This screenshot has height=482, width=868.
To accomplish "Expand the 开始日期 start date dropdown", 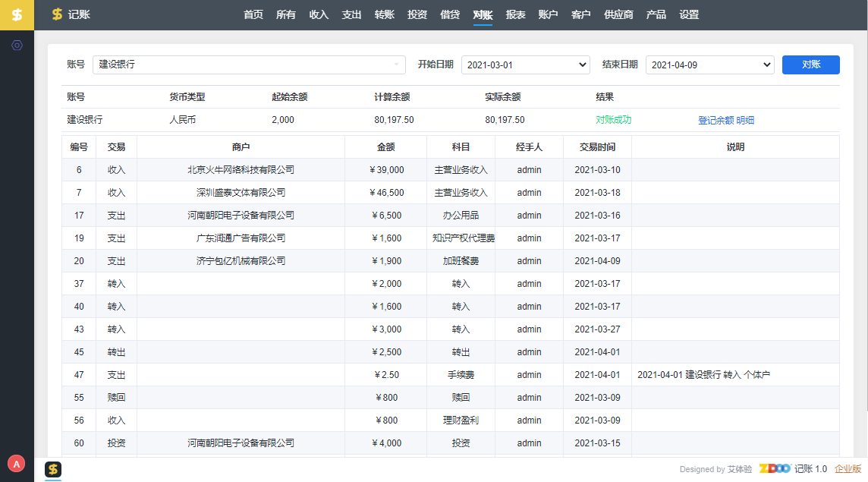I will point(525,65).
